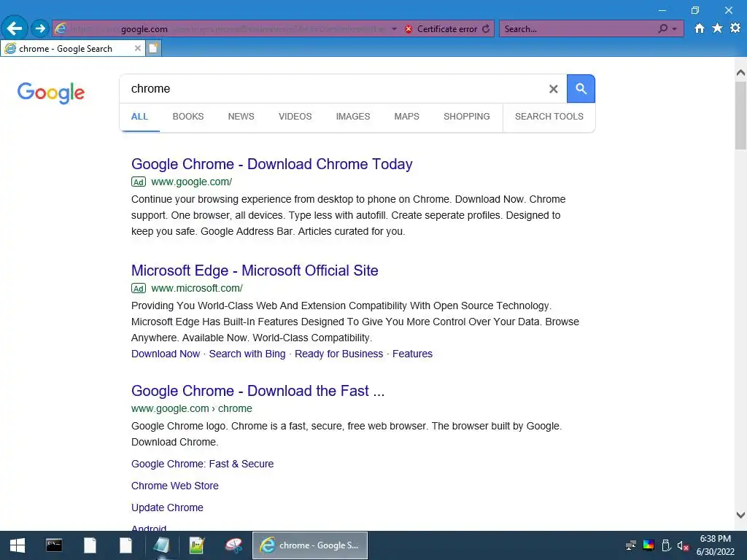The image size is (747, 560).
Task: Click the blue Google search button
Action: [x=581, y=88]
